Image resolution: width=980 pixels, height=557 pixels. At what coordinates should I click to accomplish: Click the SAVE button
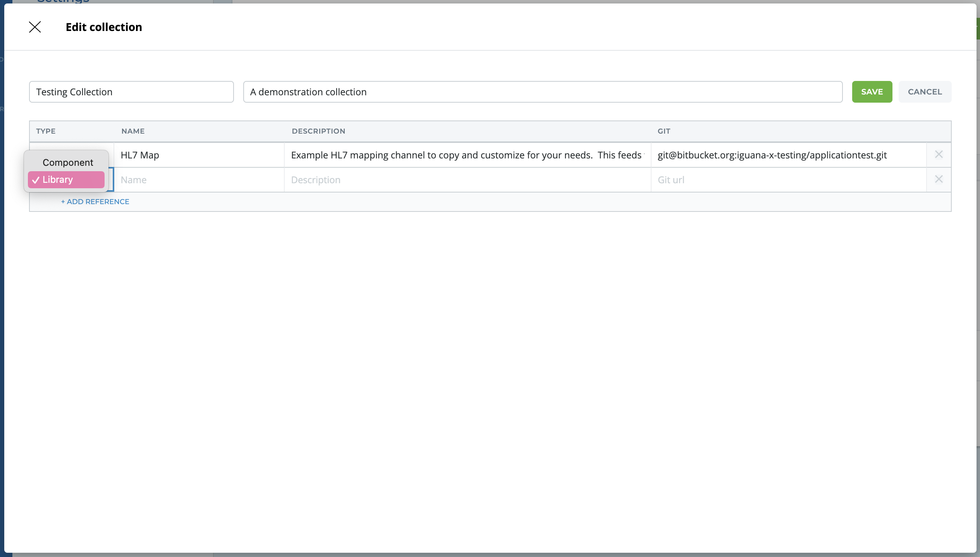(x=872, y=92)
